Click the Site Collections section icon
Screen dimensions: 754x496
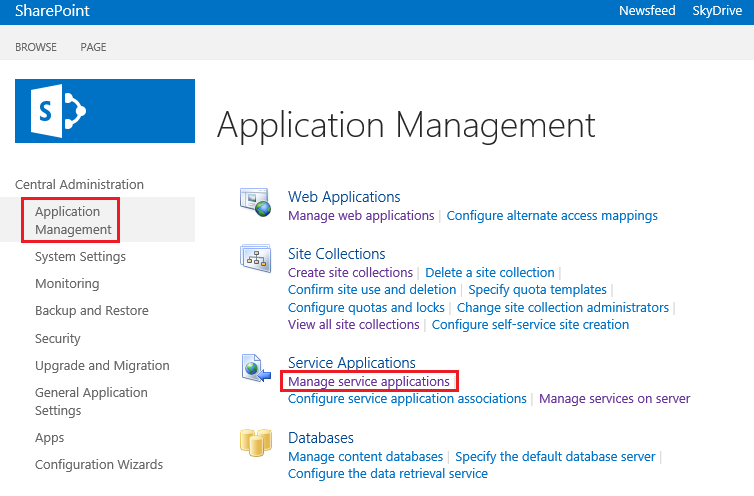tap(255, 258)
